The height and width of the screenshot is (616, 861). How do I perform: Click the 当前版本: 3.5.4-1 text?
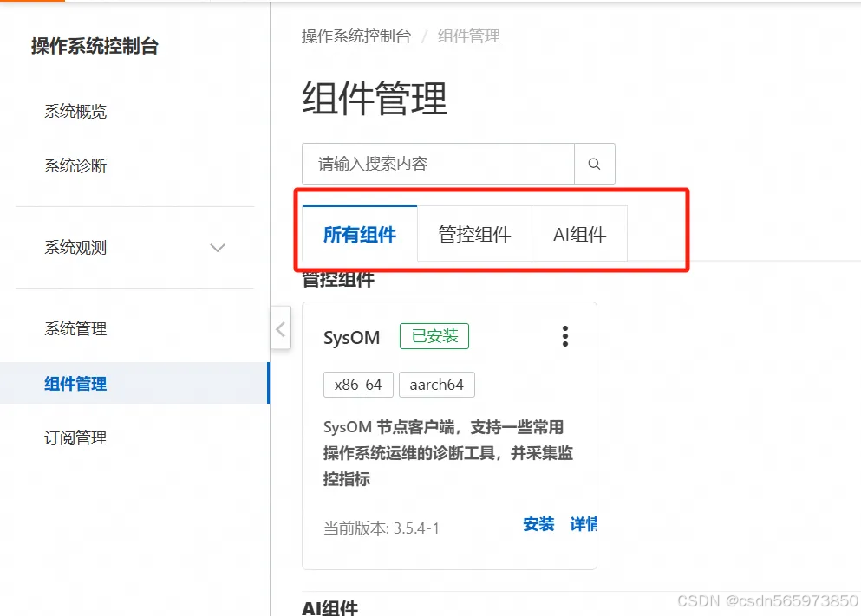382,528
